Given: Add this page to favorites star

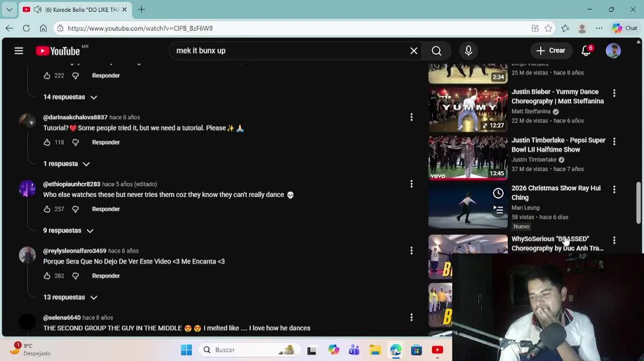Looking at the screenshot, I should point(548,28).
